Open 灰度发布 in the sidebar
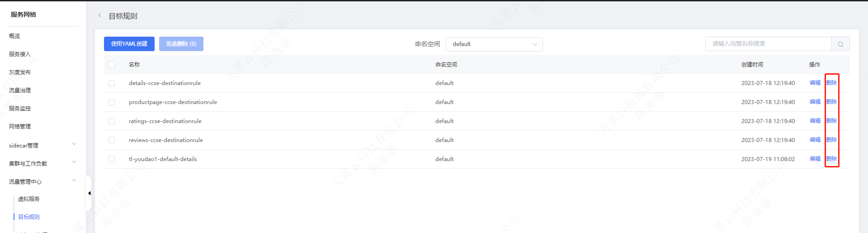The height and width of the screenshot is (233, 868). [x=20, y=72]
